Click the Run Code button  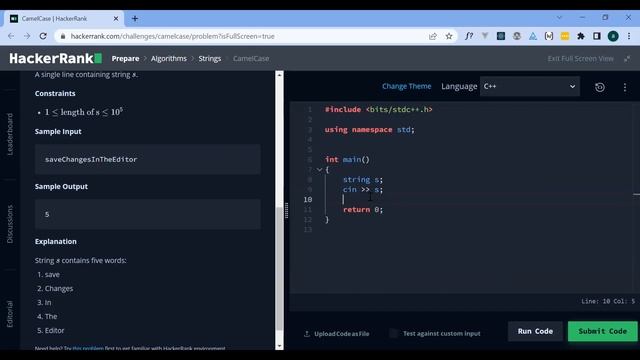point(535,331)
